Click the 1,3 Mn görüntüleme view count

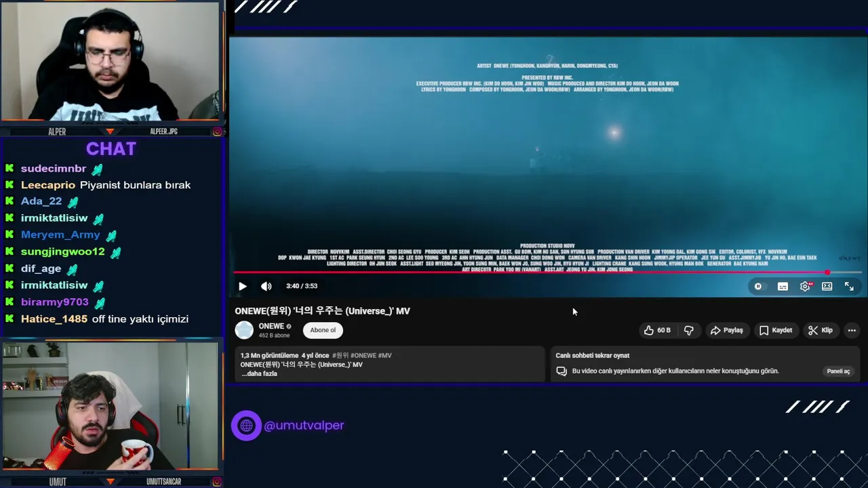[269, 355]
